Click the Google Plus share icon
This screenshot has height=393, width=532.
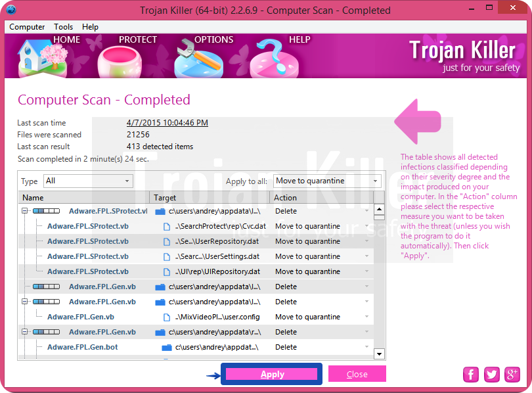(x=512, y=374)
